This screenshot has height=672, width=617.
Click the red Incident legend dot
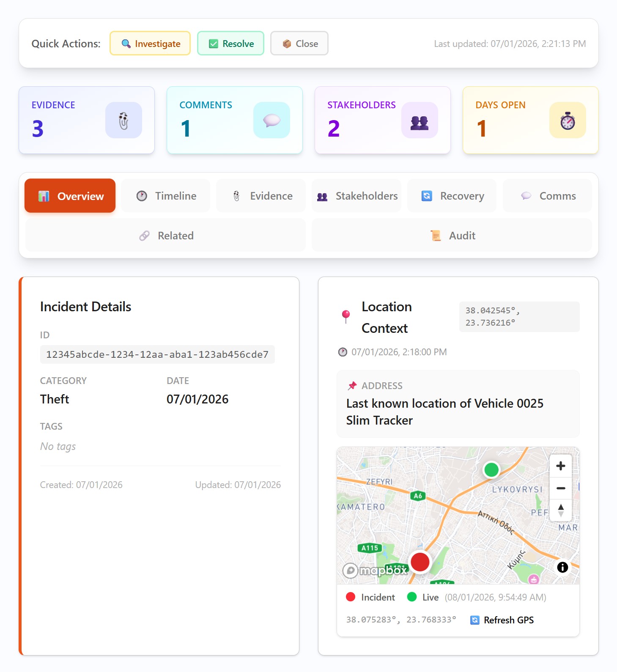[x=351, y=597]
